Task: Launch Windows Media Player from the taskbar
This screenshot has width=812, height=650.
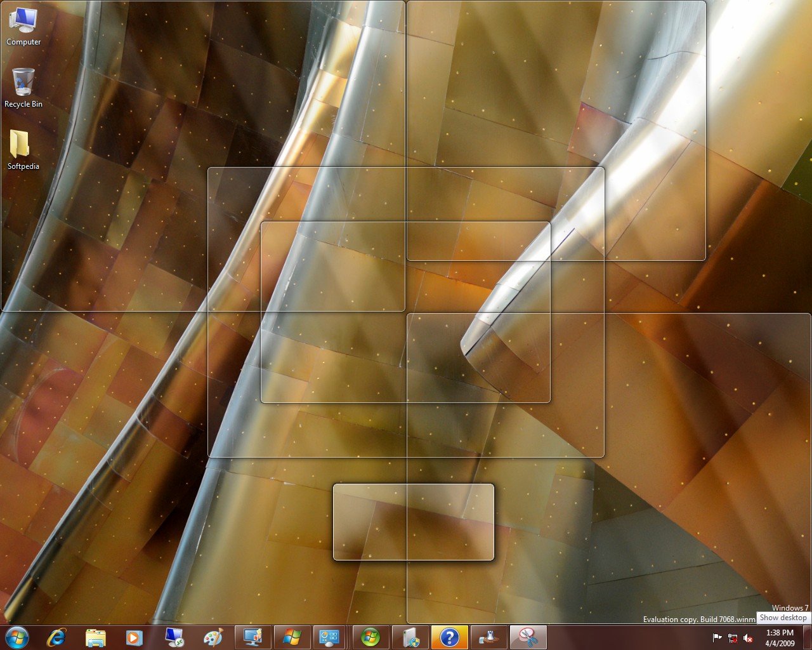Action: point(134,637)
